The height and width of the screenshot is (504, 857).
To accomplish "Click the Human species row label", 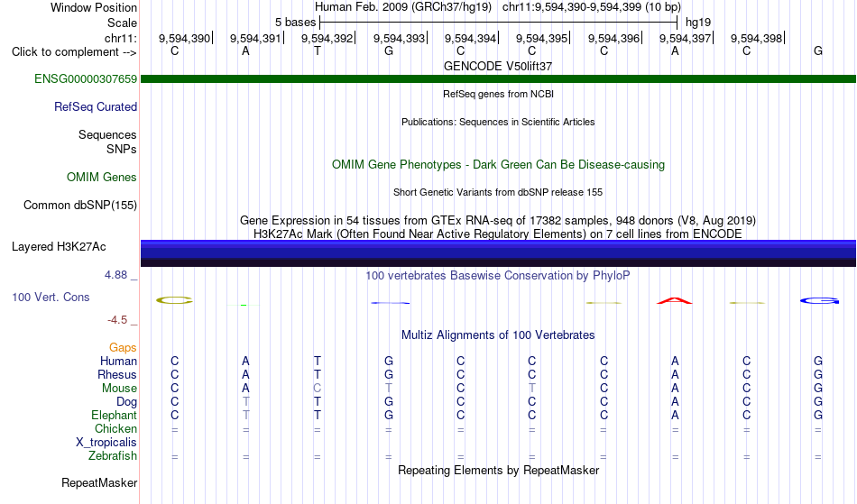I will 118,361.
